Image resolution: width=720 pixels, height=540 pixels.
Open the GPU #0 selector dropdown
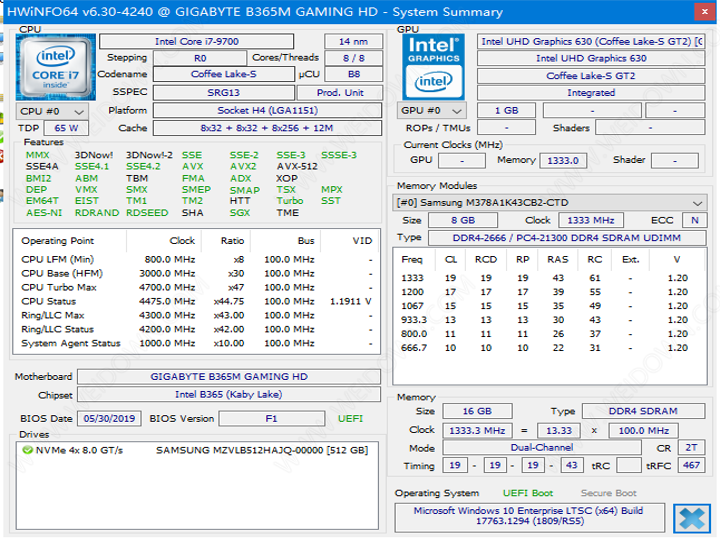431,111
